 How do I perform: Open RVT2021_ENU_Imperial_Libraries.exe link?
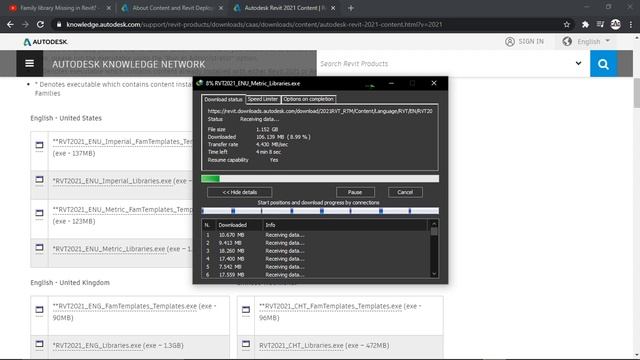[x=112, y=181]
